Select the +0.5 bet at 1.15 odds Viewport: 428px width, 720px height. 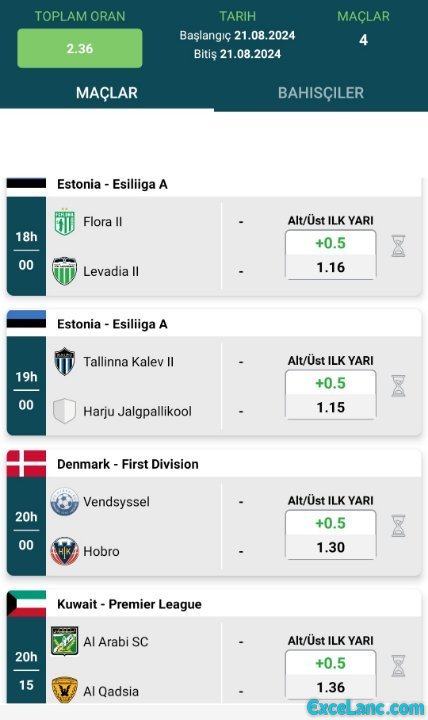pyautogui.click(x=331, y=395)
